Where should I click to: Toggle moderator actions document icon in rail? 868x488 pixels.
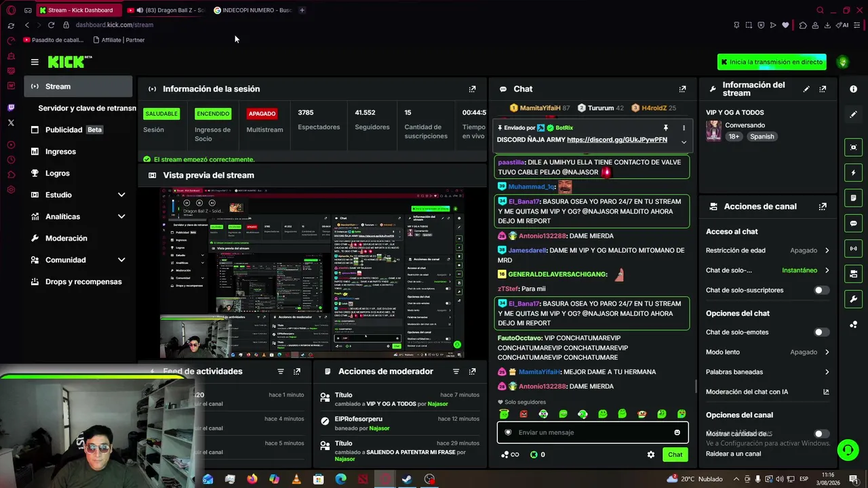(853, 198)
